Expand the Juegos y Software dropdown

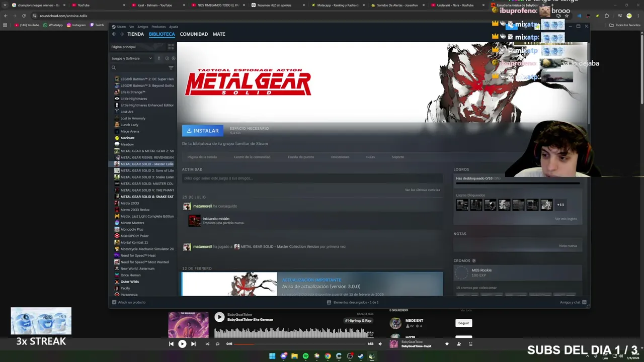pos(132,58)
